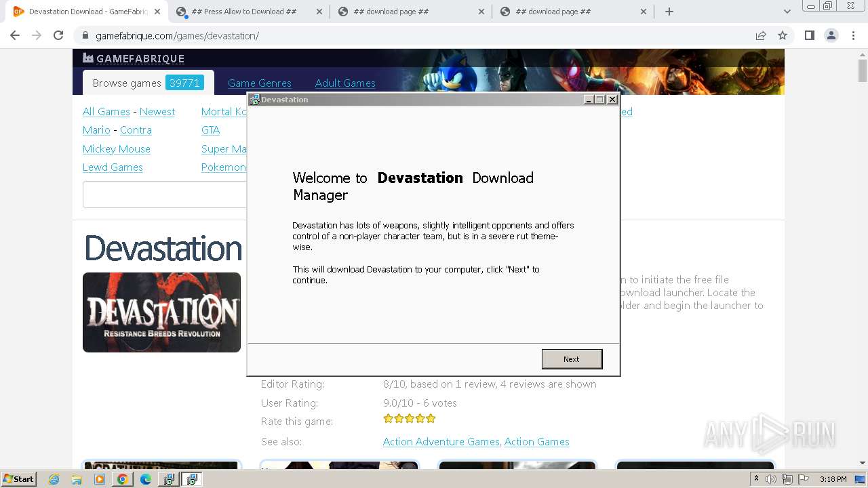Open Mario games link
Viewport: 868px width, 488px height.
point(96,130)
